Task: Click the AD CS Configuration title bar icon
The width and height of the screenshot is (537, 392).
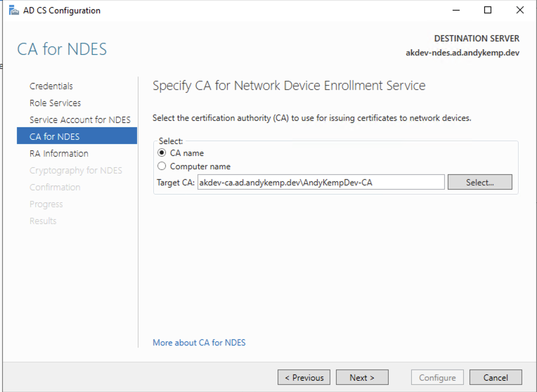Action: (13, 11)
